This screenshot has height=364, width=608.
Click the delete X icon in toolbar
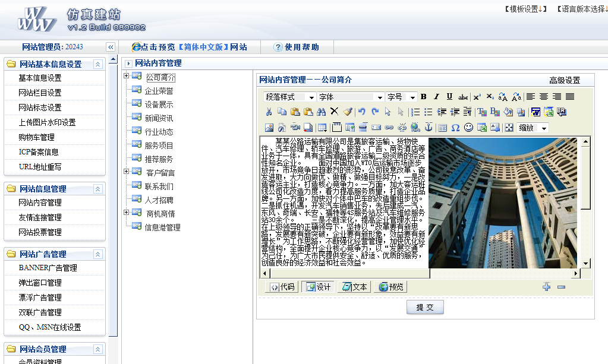(334, 112)
